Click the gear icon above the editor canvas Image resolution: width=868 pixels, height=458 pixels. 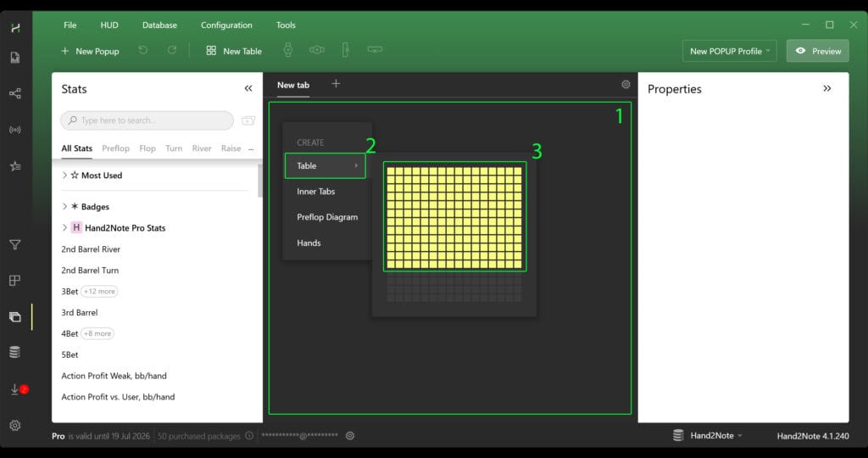tap(626, 85)
